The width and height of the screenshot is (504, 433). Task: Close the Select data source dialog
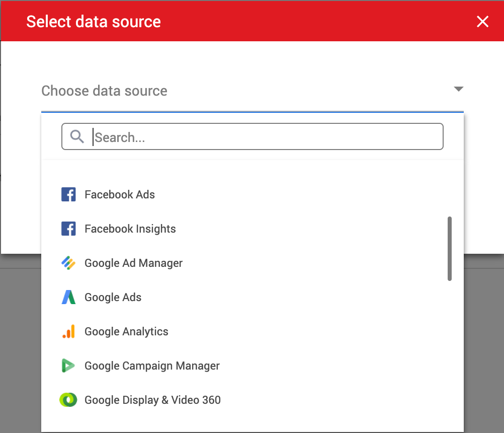482,21
